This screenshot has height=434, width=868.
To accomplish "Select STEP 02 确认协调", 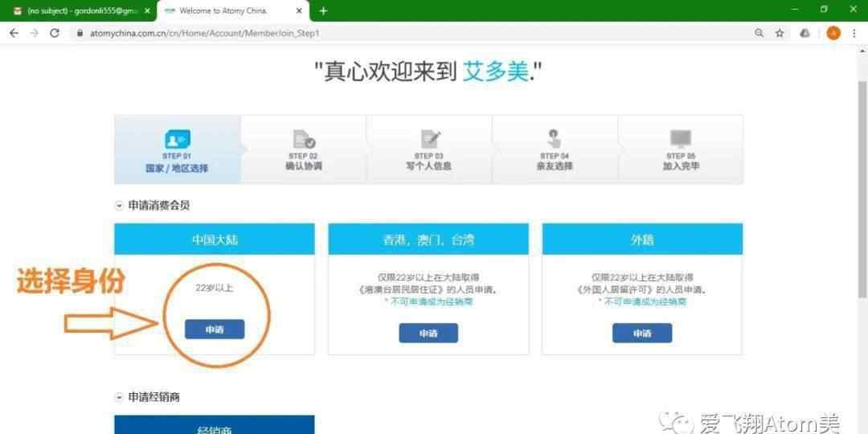I will [x=303, y=149].
